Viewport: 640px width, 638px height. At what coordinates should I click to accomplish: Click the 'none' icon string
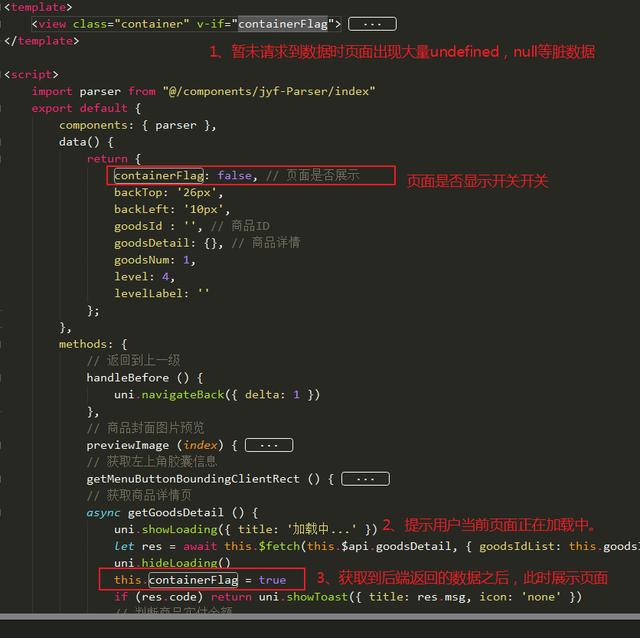[x=541, y=597]
